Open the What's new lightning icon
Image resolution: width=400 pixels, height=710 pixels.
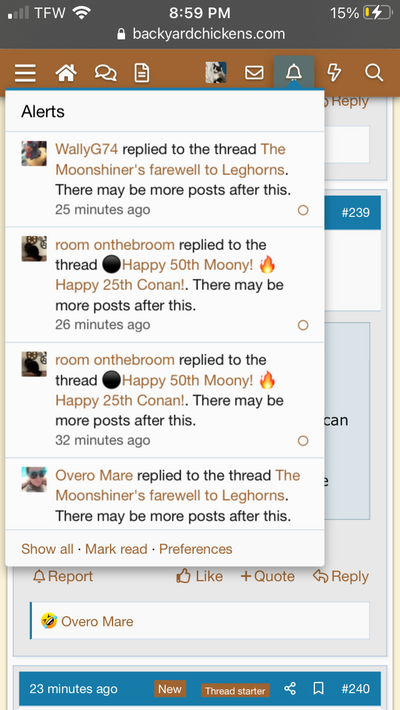(334, 72)
